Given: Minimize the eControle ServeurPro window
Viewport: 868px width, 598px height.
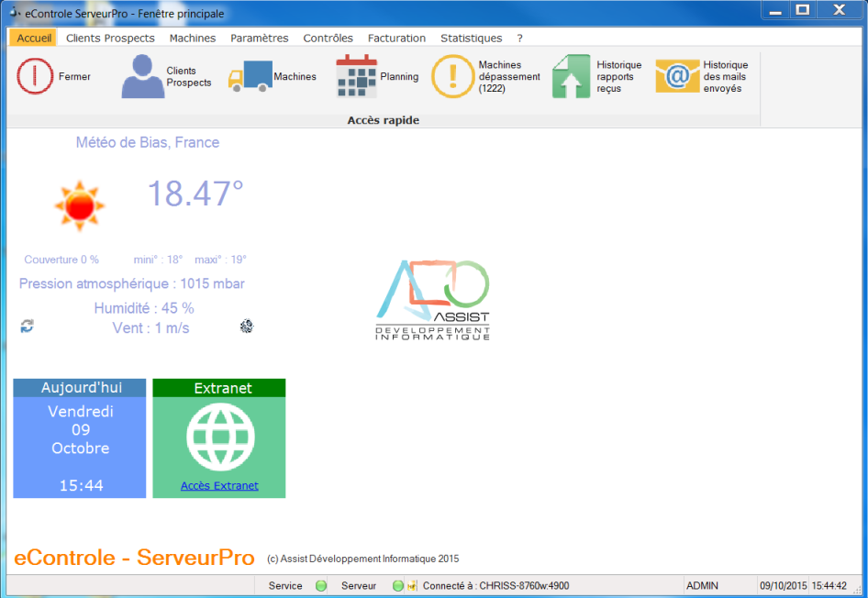Looking at the screenshot, I should pos(775,10).
